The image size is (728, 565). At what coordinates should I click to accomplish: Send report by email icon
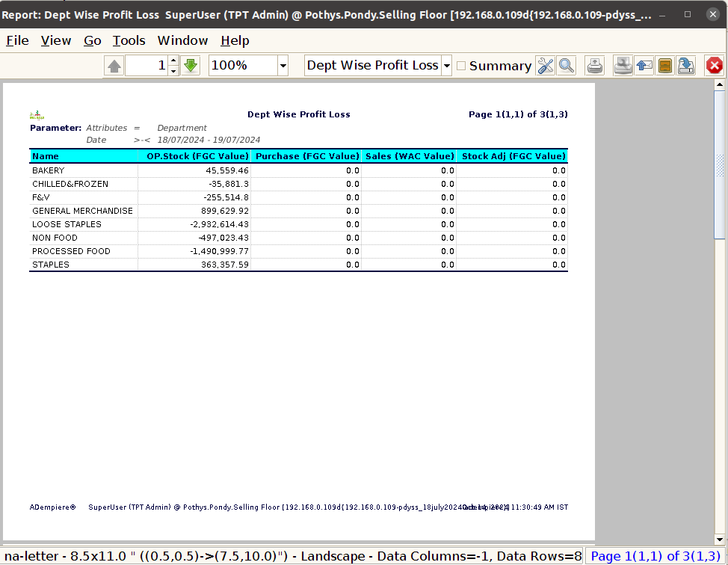click(644, 66)
